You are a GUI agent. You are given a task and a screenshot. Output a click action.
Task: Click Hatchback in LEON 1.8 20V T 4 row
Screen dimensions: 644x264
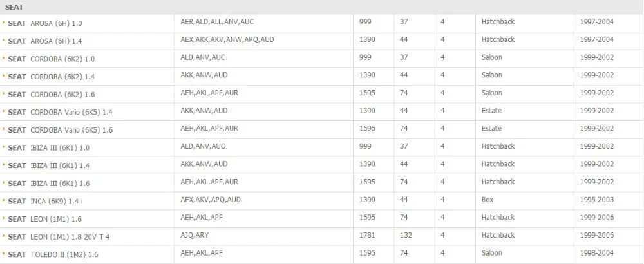click(x=498, y=235)
